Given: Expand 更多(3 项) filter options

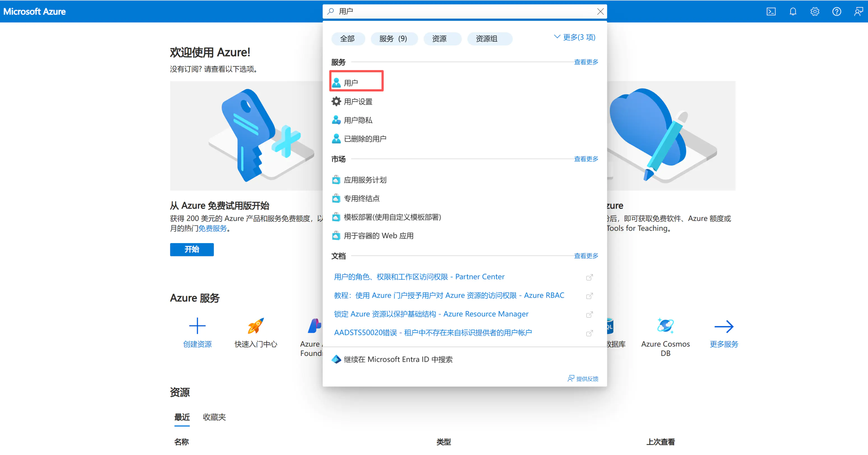Looking at the screenshot, I should point(574,37).
